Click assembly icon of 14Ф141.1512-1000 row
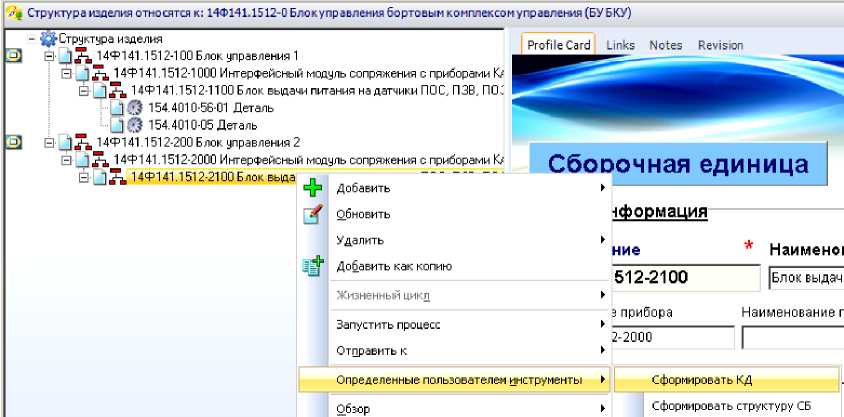Image resolution: width=844 pixels, height=417 pixels. tap(100, 73)
